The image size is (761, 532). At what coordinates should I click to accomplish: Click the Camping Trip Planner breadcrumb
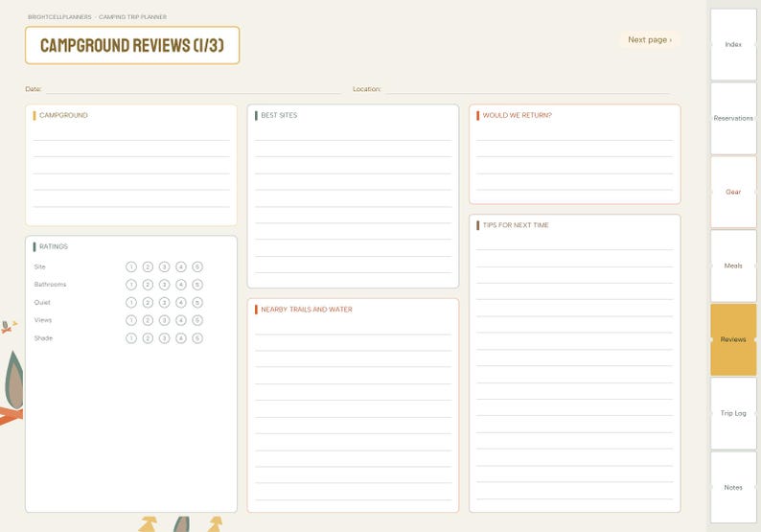tap(132, 17)
